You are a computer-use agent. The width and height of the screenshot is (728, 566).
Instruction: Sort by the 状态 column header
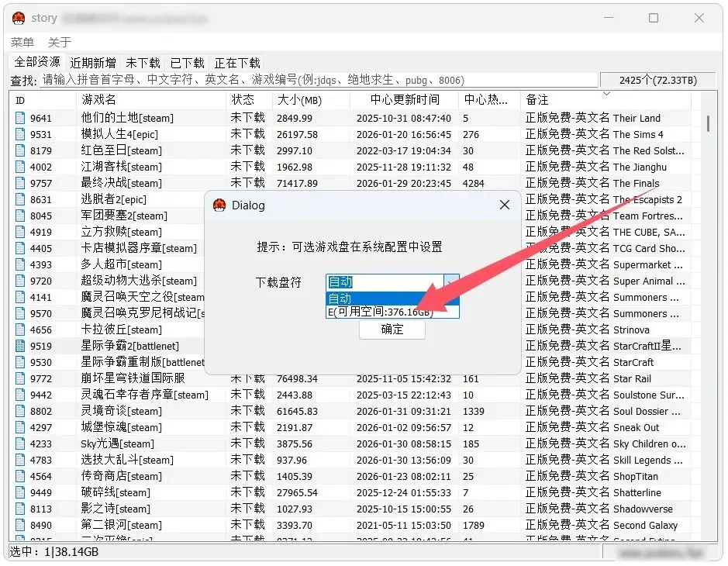(249, 100)
